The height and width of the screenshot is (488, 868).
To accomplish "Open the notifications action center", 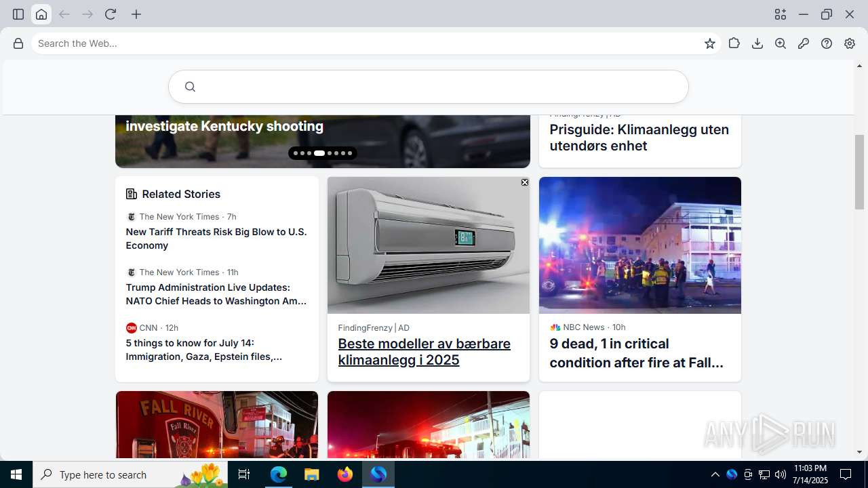I will click(x=846, y=474).
